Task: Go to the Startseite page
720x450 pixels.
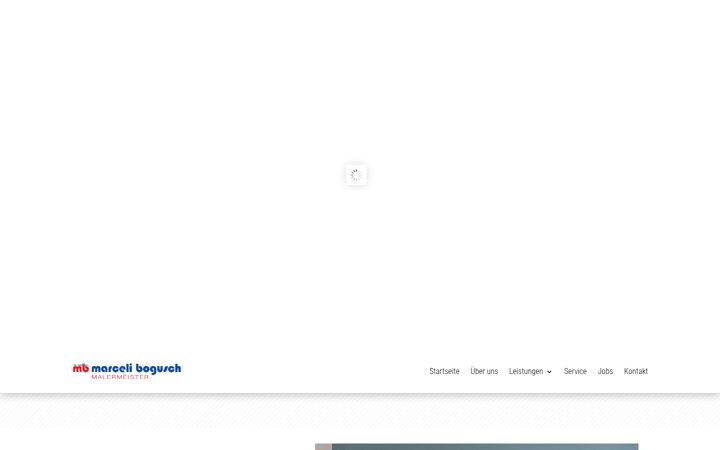Action: click(444, 371)
